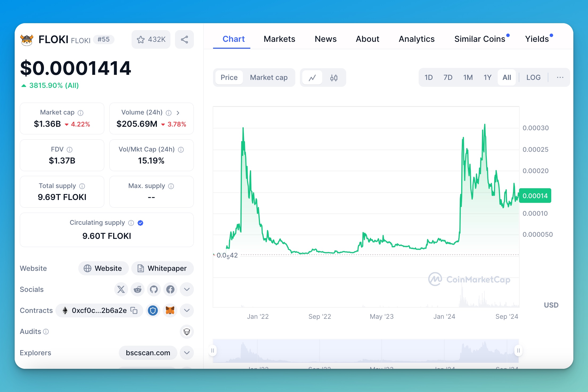Open FDV info icon
This screenshot has width=588, height=392.
70,150
